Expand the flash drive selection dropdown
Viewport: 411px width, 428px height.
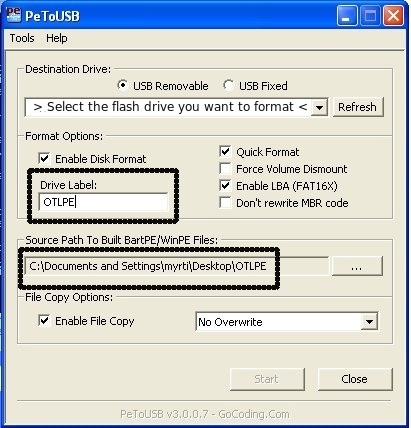319,107
